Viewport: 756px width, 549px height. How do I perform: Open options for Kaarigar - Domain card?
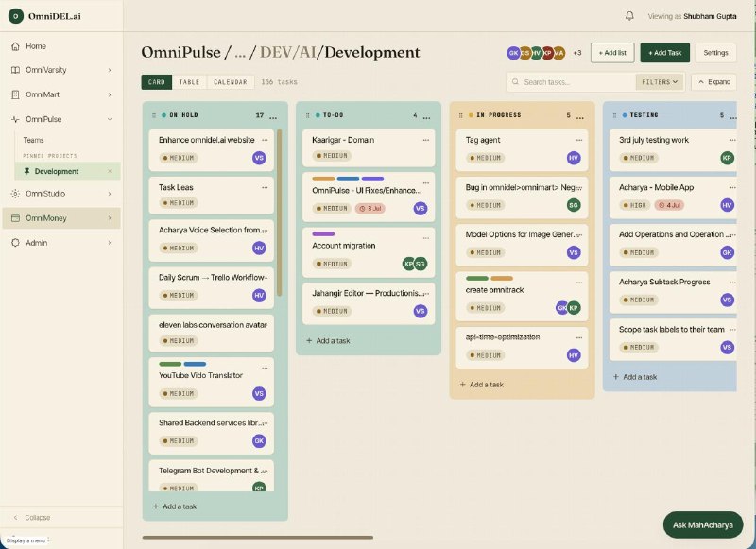(426, 140)
